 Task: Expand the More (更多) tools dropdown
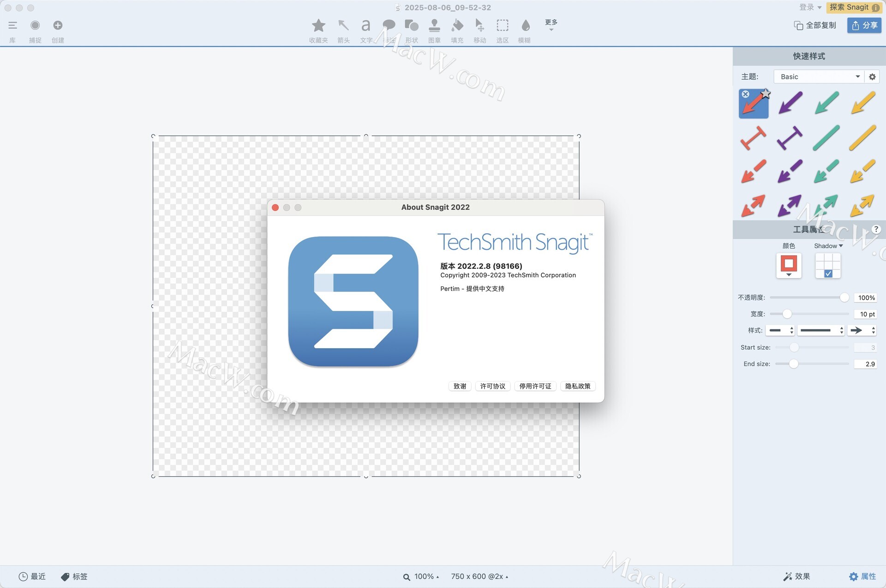[551, 25]
